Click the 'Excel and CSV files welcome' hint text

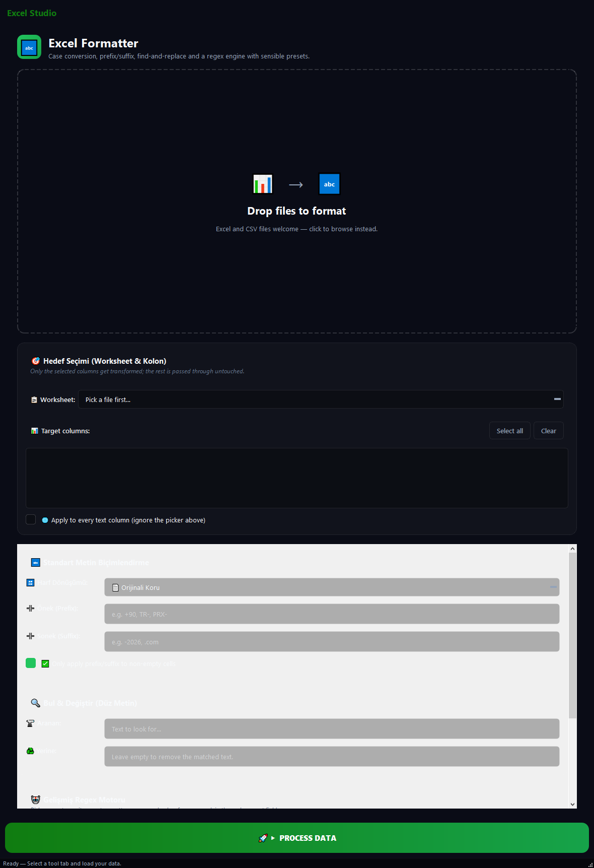(x=296, y=229)
